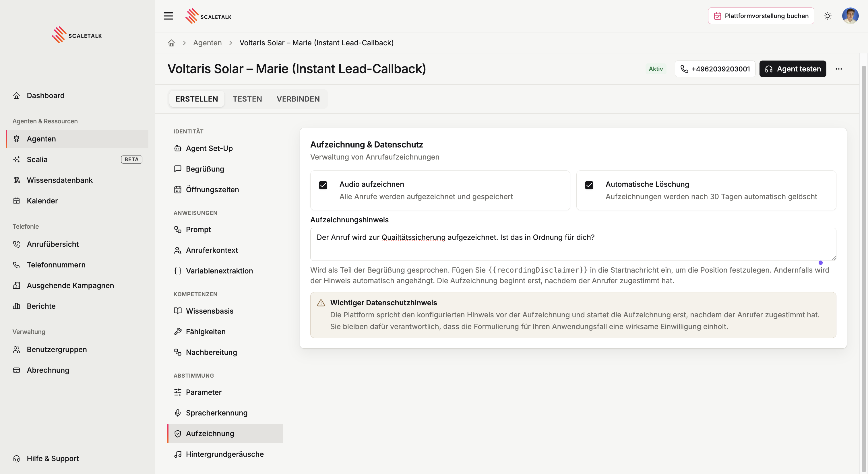Click the Parameter sliders icon
The image size is (868, 474).
178,392
